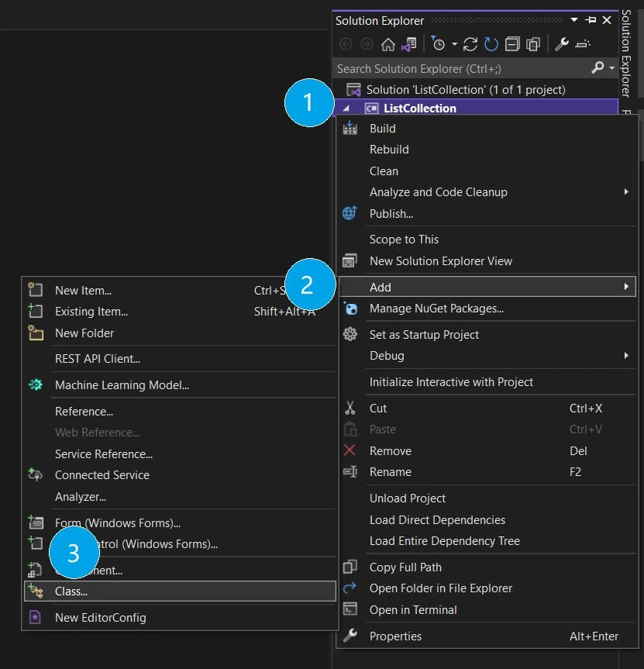Open the pending changes filter dropdown arrow

[x=454, y=44]
